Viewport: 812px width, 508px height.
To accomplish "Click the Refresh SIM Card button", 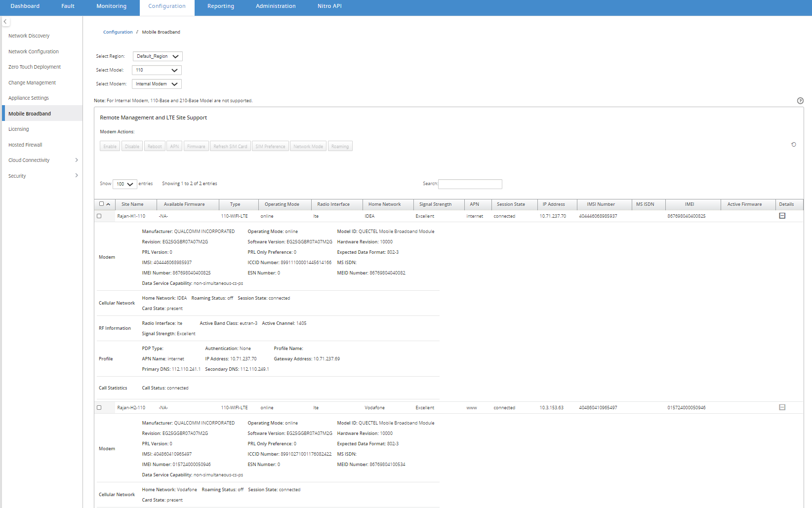I will tap(230, 146).
